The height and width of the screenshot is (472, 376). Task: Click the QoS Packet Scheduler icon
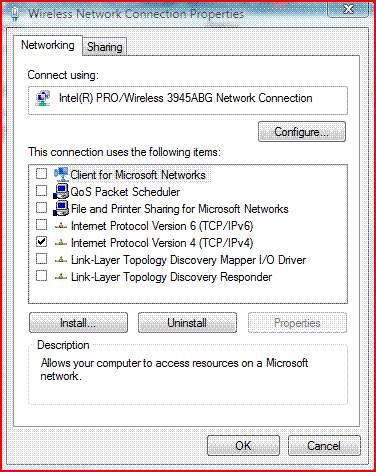[x=61, y=191]
